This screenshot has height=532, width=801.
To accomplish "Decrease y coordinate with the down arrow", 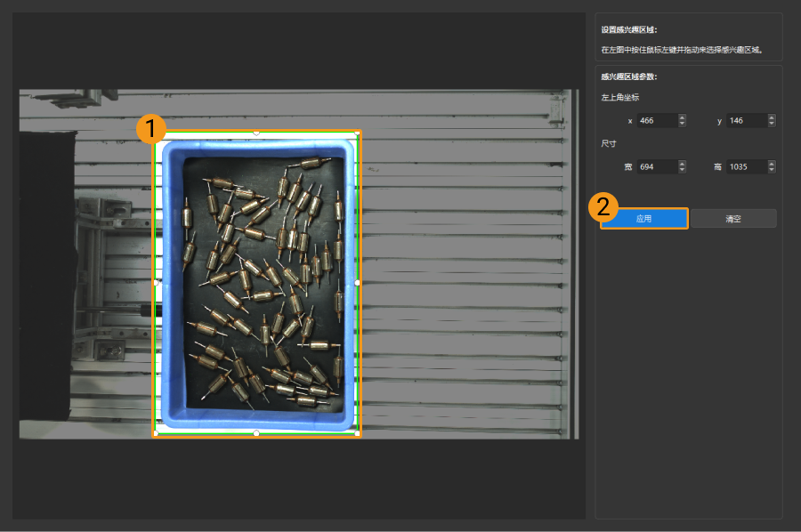I will (x=772, y=124).
